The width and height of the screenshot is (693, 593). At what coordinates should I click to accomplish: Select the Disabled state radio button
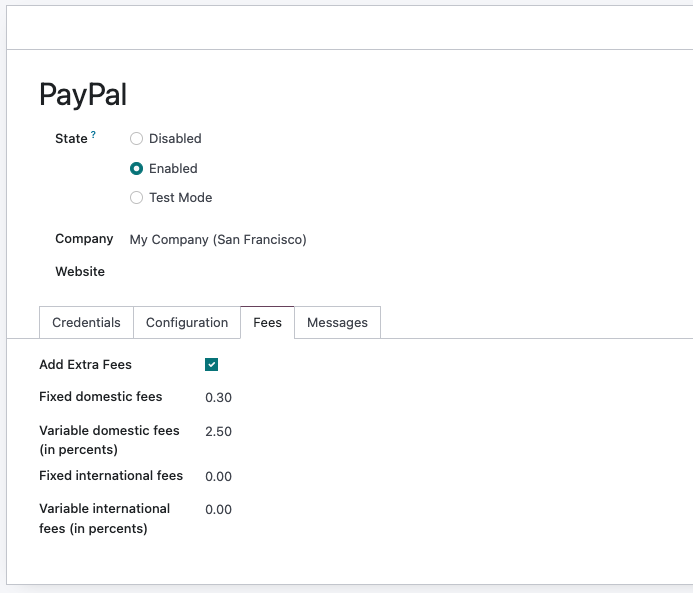tap(136, 139)
